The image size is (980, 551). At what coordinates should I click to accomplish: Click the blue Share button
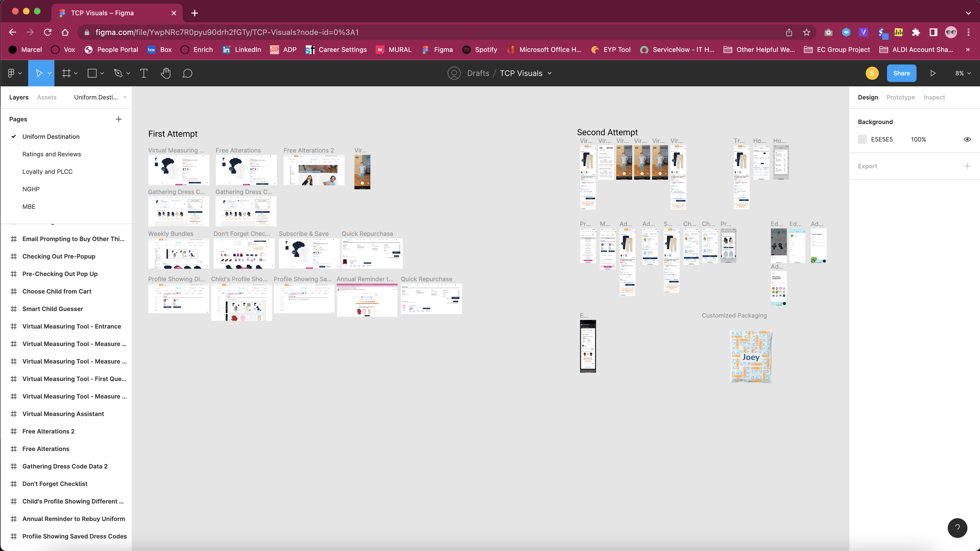click(x=901, y=73)
